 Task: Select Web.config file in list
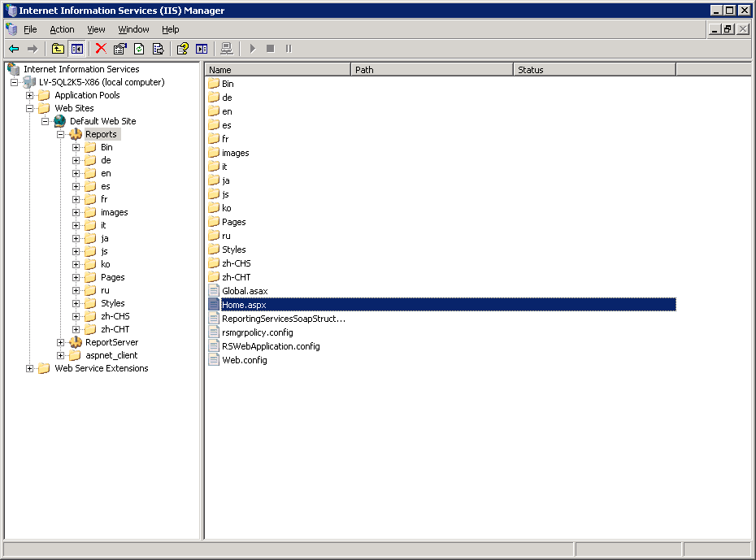[244, 360]
